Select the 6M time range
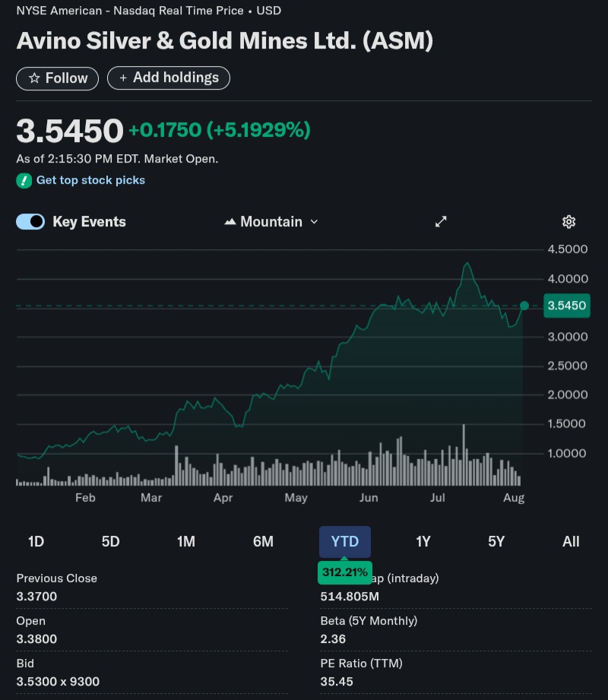 point(263,541)
